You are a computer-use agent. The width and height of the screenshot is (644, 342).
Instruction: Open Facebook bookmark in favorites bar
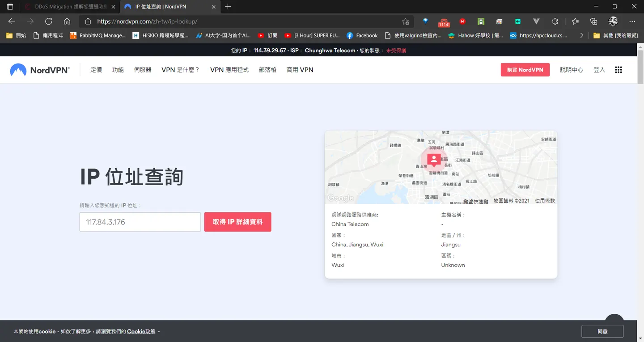(362, 35)
